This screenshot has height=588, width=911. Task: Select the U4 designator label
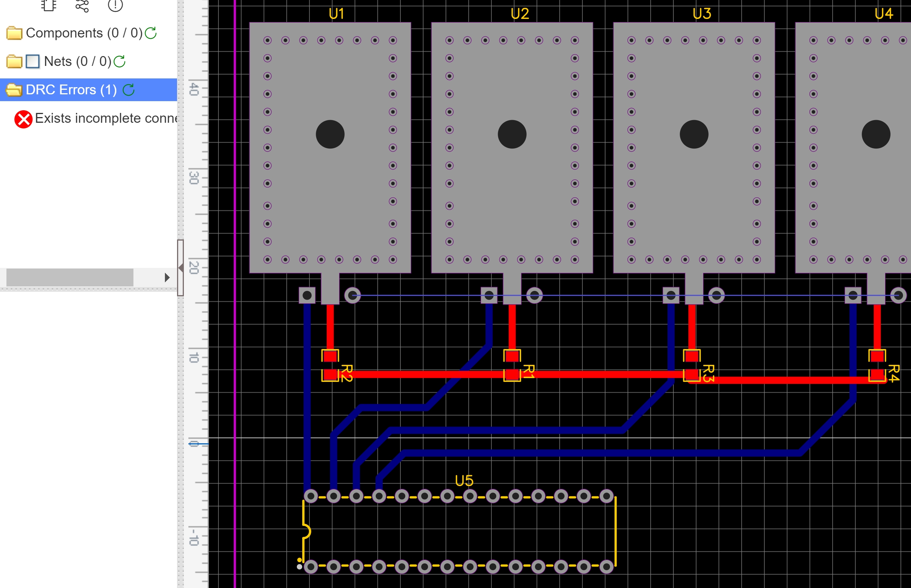pos(884,14)
